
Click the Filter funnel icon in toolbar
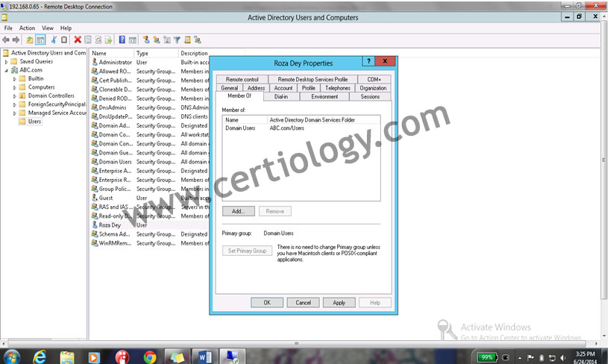pos(177,40)
